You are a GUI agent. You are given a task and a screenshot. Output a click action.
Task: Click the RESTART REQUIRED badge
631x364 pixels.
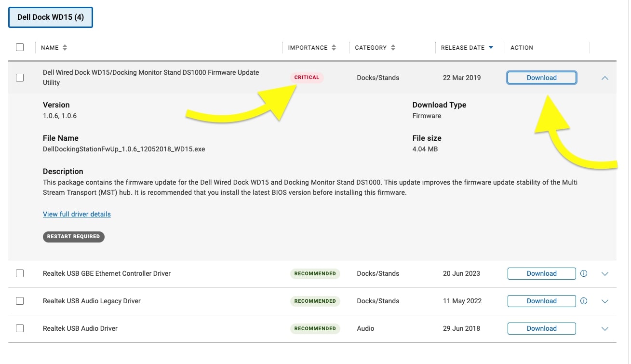click(73, 236)
